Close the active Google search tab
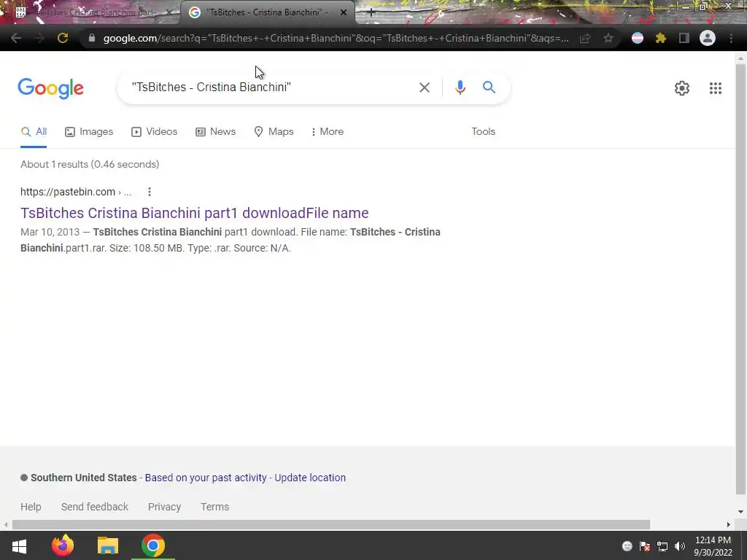Screen dimensions: 747x560 point(344,13)
